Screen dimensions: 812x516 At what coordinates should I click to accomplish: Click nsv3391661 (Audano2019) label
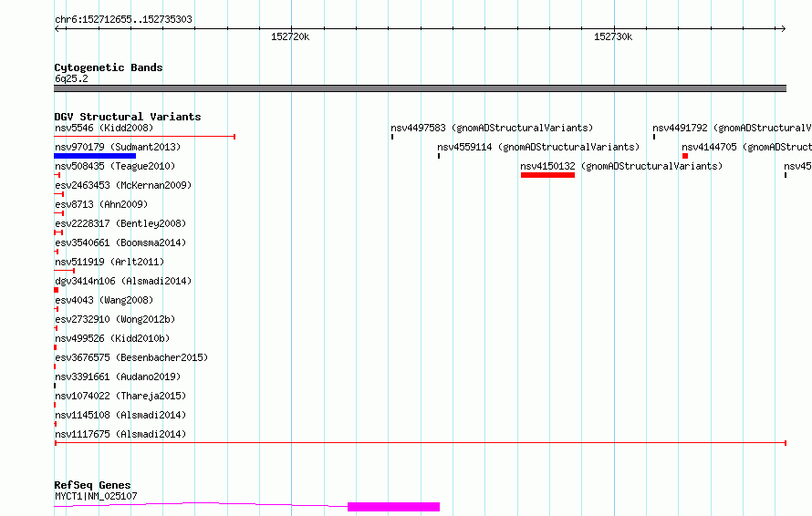tap(118, 377)
